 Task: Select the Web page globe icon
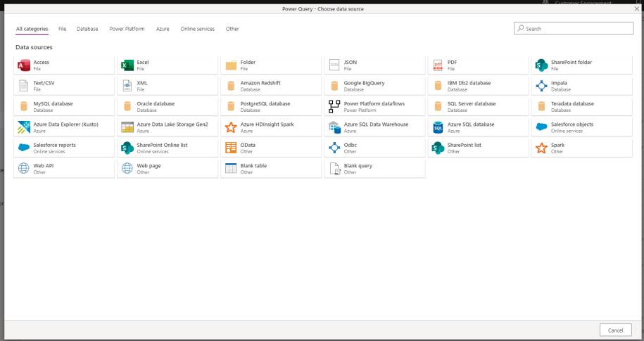[127, 168]
